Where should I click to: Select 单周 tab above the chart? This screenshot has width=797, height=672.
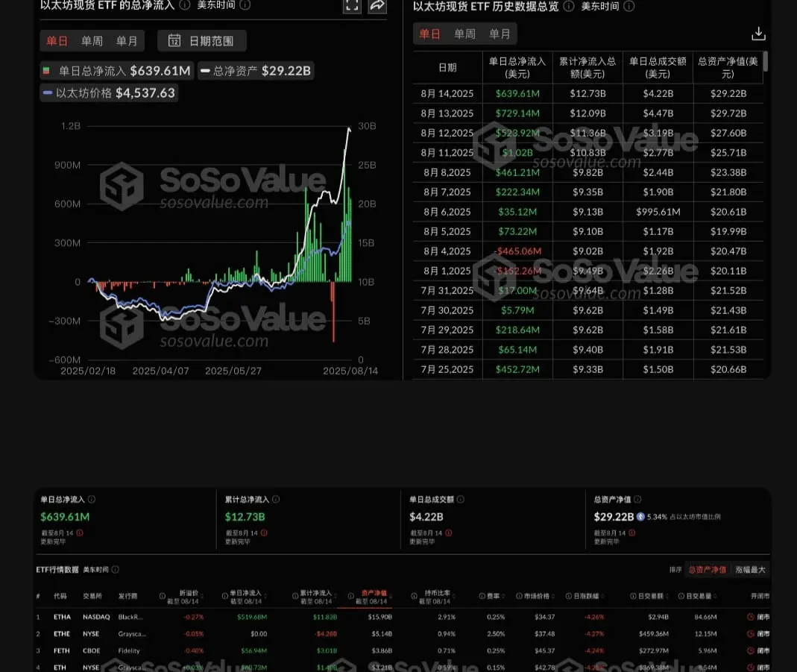(92, 41)
